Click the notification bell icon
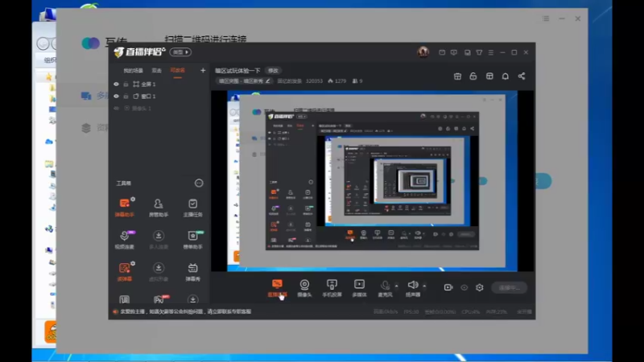 (x=506, y=76)
